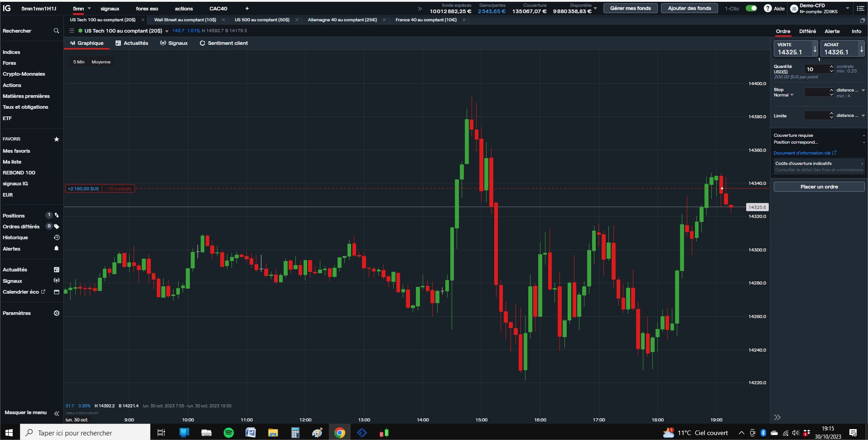
Task: Click the hamburger menu beside US Tech 100
Action: (x=72, y=31)
